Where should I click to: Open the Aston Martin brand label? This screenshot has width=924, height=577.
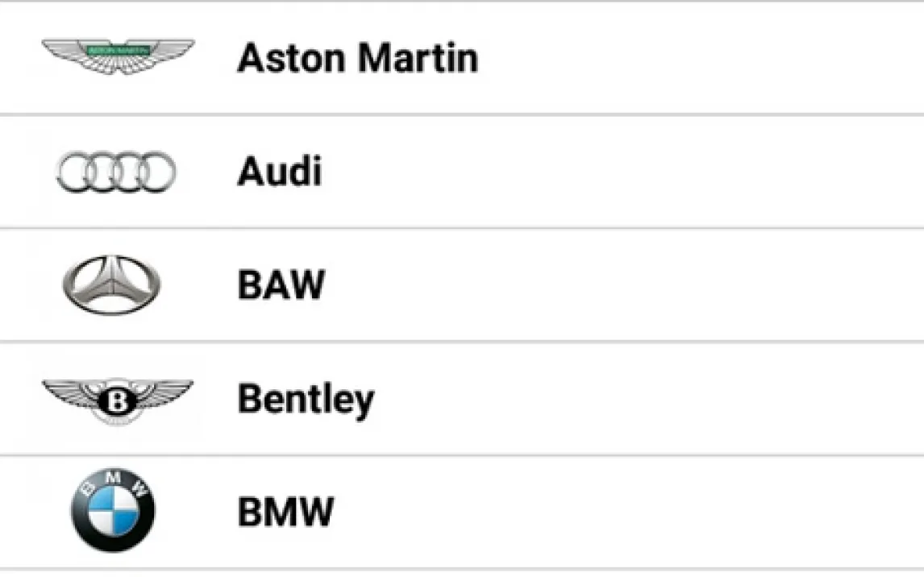pos(357,58)
